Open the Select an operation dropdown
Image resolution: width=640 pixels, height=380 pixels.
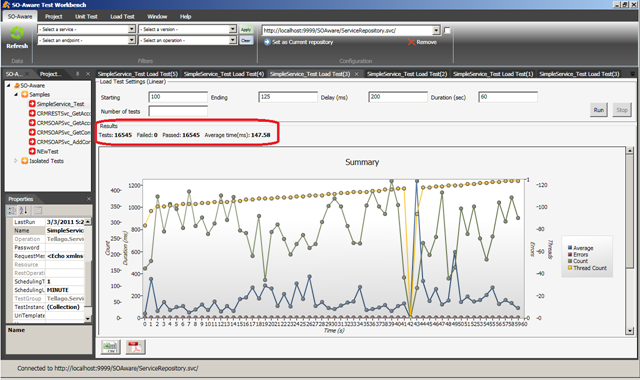tap(188, 40)
